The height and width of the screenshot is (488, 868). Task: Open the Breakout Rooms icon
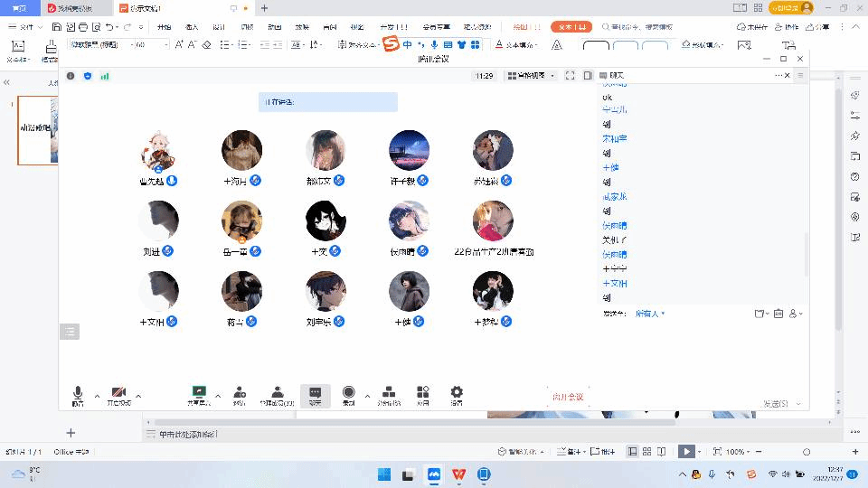[x=388, y=394]
